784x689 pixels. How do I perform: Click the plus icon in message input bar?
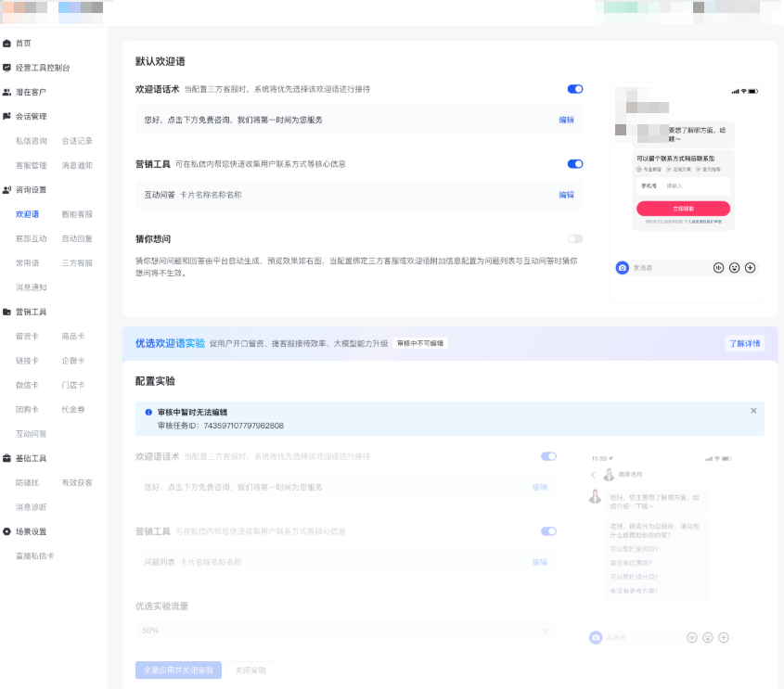[x=750, y=266]
